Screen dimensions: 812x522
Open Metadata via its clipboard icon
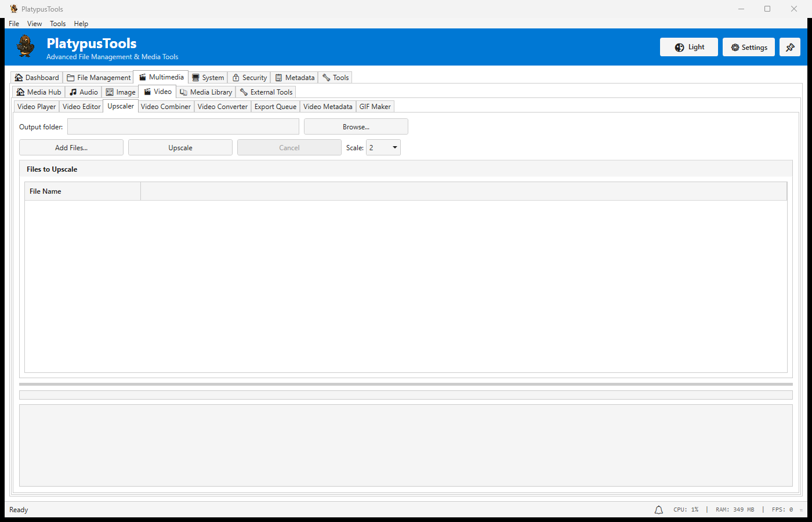[278, 77]
